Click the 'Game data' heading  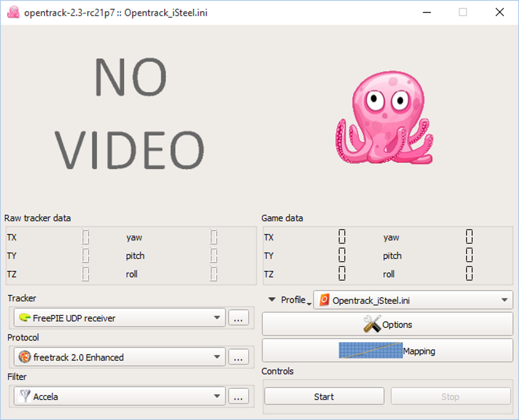click(x=282, y=218)
